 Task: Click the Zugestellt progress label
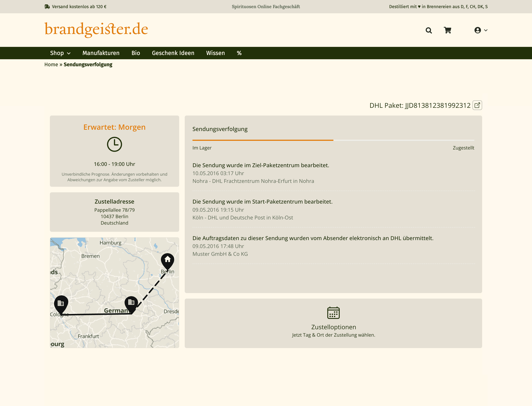463,148
